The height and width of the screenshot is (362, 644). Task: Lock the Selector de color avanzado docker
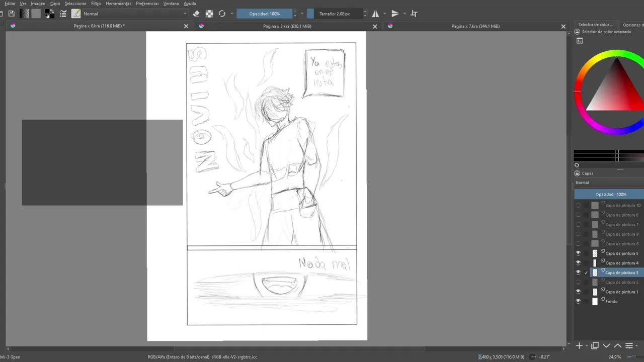point(577,32)
